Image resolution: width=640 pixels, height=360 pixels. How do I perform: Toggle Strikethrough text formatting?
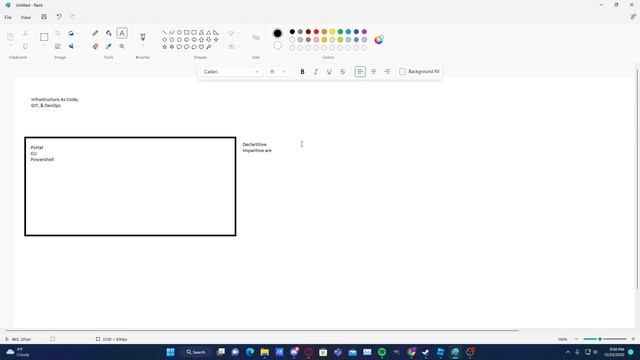pyautogui.click(x=342, y=71)
